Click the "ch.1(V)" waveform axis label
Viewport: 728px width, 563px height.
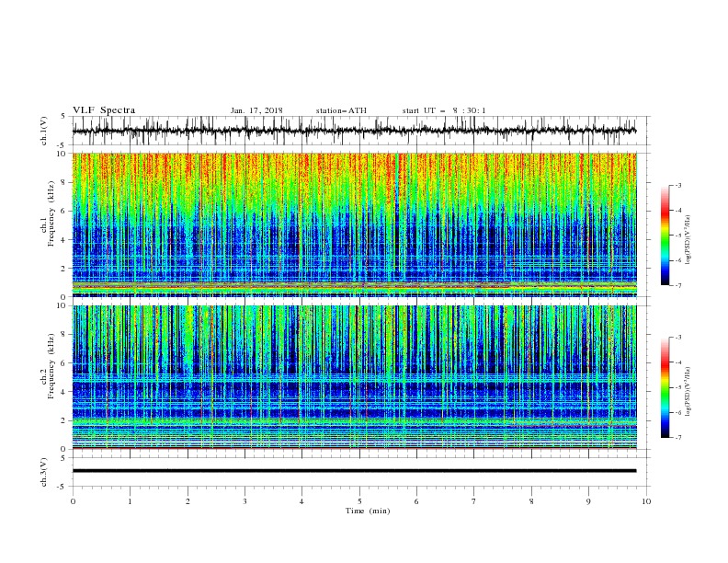coord(44,131)
